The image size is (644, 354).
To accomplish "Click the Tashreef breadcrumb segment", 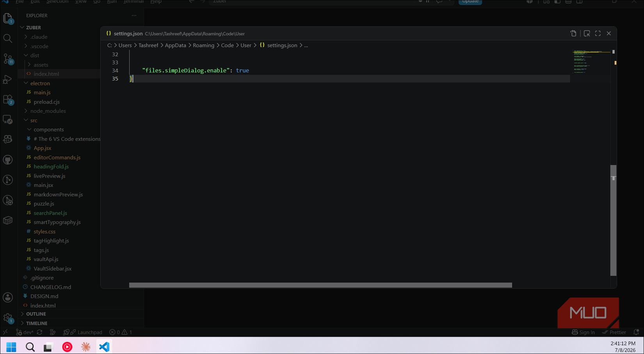I will pos(148,45).
